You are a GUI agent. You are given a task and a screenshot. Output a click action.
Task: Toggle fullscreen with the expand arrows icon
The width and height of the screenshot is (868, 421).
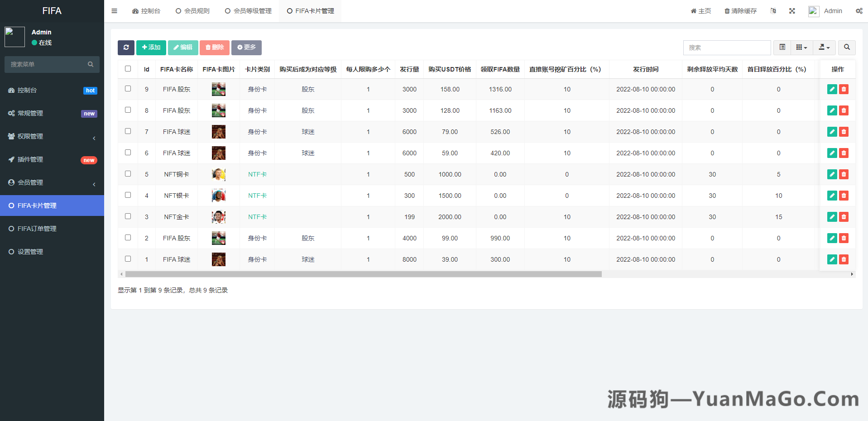tap(792, 11)
